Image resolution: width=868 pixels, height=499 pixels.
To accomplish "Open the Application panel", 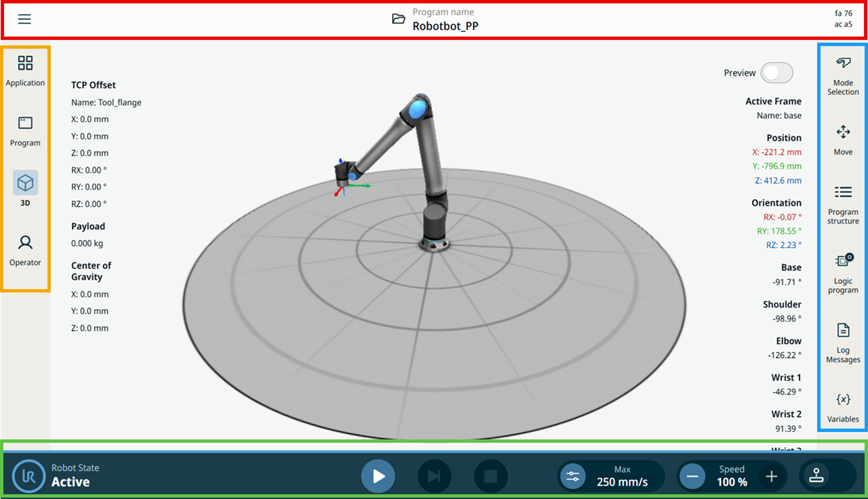I will [25, 71].
